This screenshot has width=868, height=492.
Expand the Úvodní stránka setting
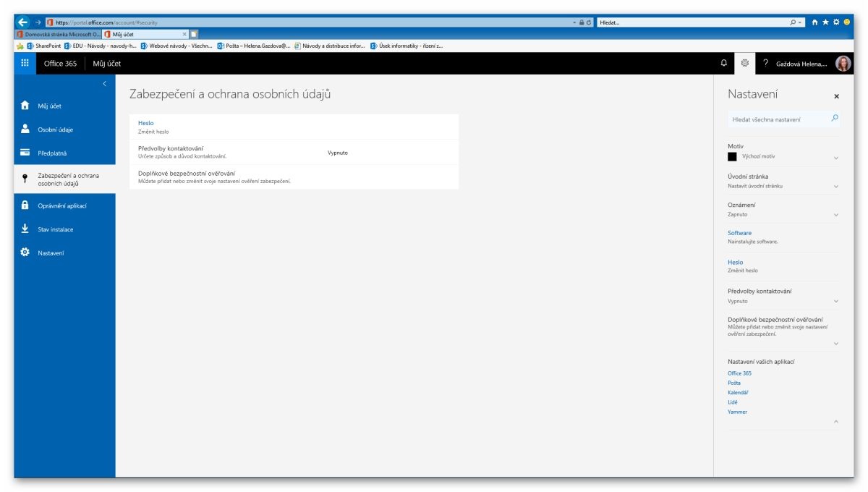point(836,186)
